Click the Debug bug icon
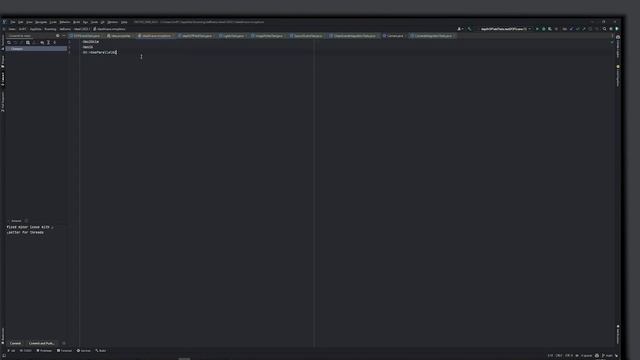 (x=544, y=29)
